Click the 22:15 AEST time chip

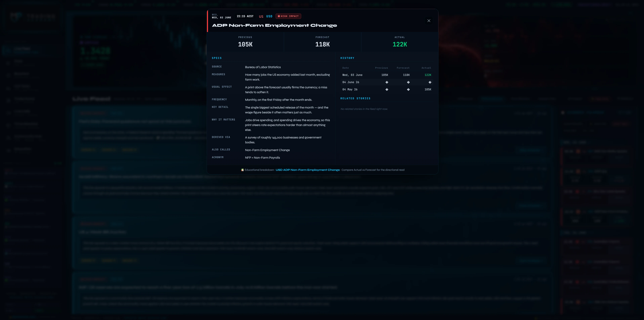(x=245, y=16)
